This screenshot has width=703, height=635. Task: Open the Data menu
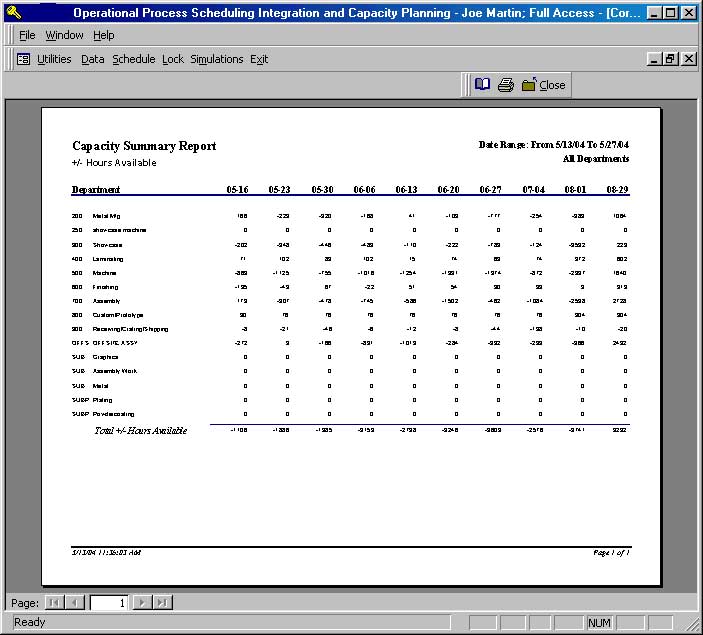[92, 59]
